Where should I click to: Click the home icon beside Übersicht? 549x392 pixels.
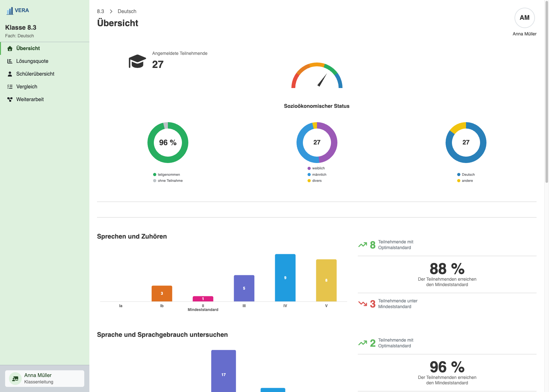[10, 48]
